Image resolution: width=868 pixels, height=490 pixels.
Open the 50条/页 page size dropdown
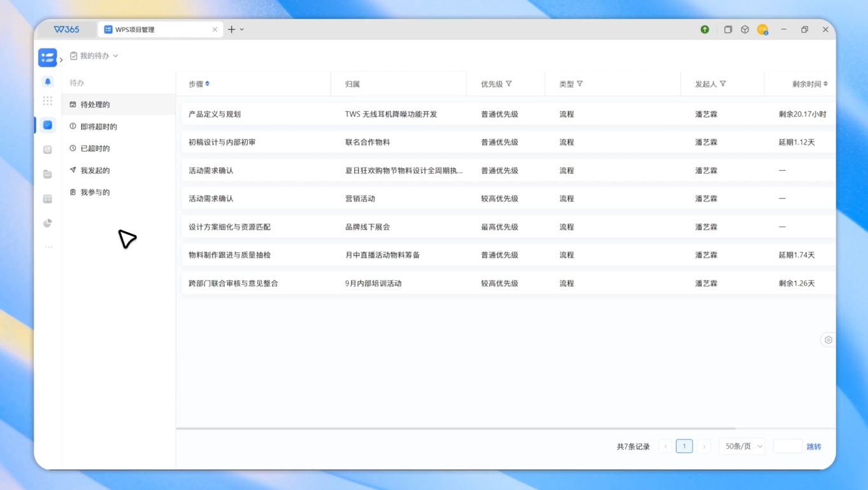[x=743, y=446]
